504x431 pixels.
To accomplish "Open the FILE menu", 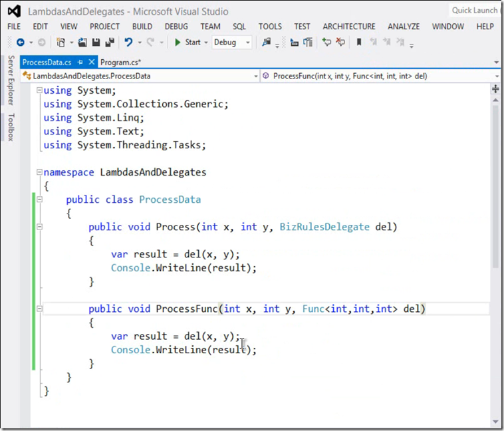I will click(x=14, y=27).
